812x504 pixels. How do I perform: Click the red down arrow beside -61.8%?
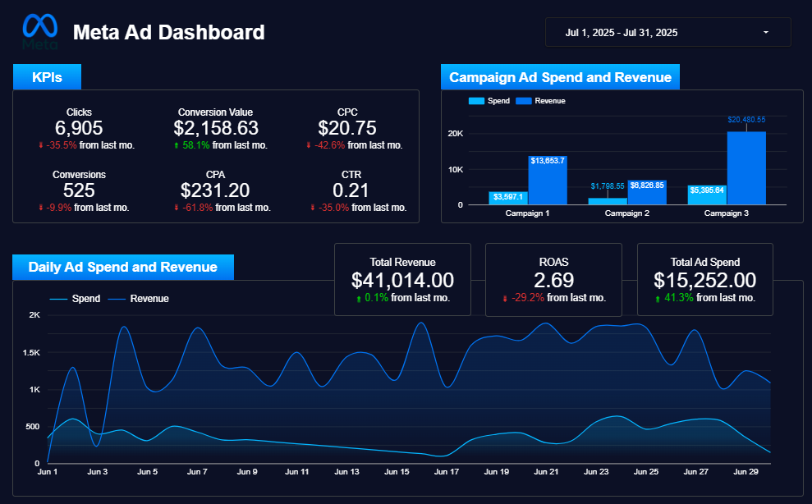[x=177, y=208]
